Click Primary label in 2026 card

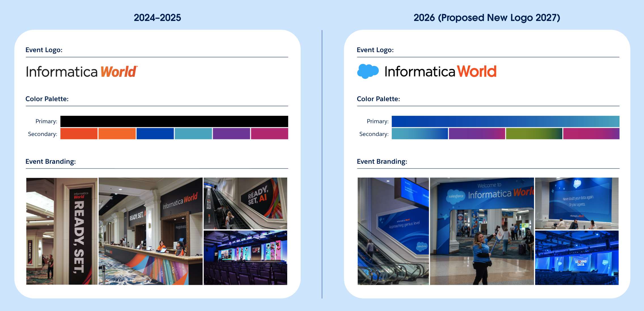(x=378, y=121)
